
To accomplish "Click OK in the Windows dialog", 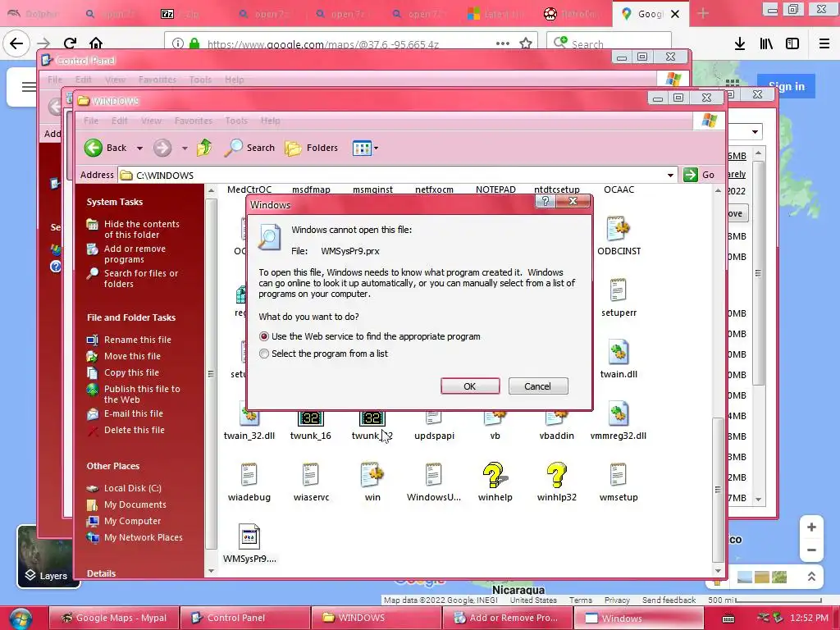I will (x=470, y=386).
